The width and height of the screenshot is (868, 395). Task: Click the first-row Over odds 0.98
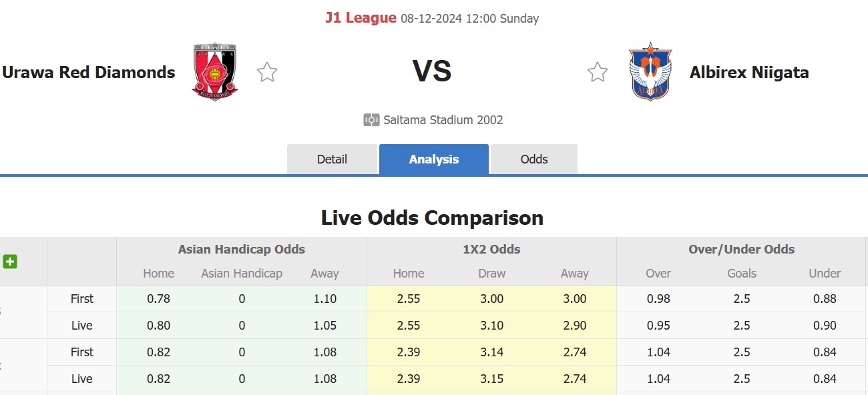658,299
